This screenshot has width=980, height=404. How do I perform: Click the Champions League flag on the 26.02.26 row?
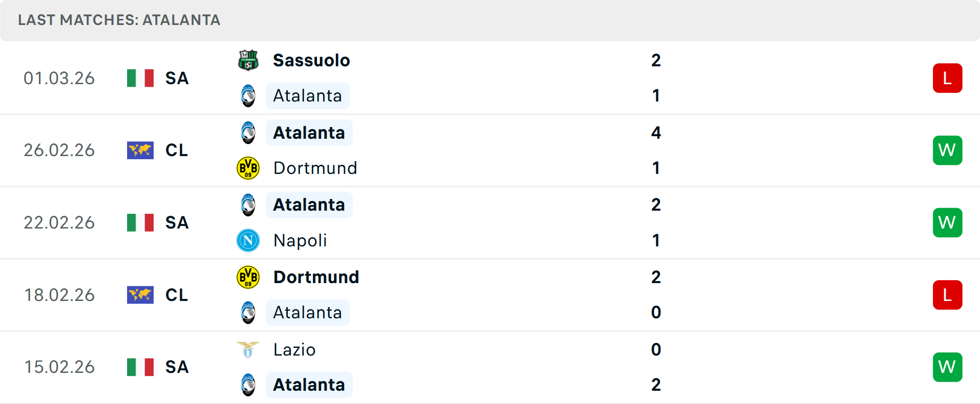pyautogui.click(x=140, y=150)
